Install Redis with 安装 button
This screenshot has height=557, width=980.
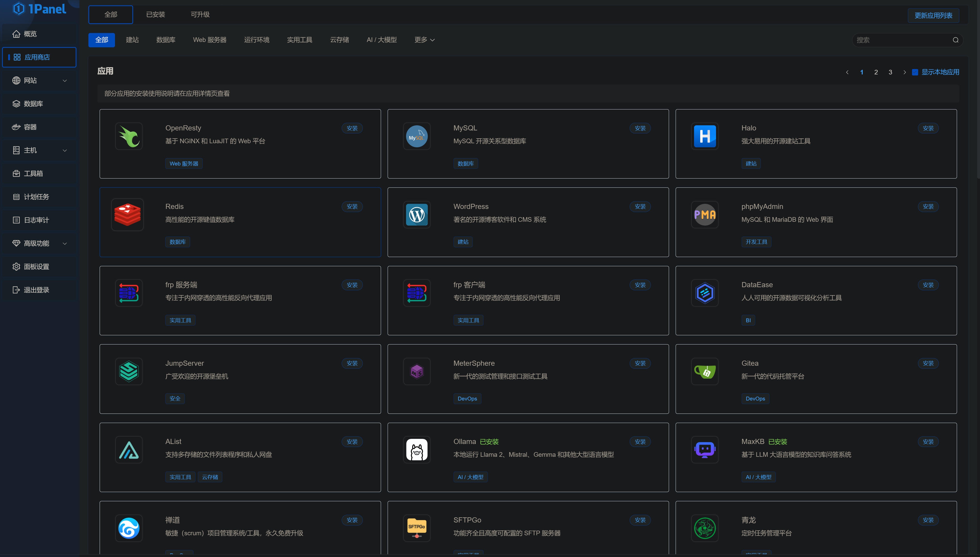pyautogui.click(x=352, y=207)
